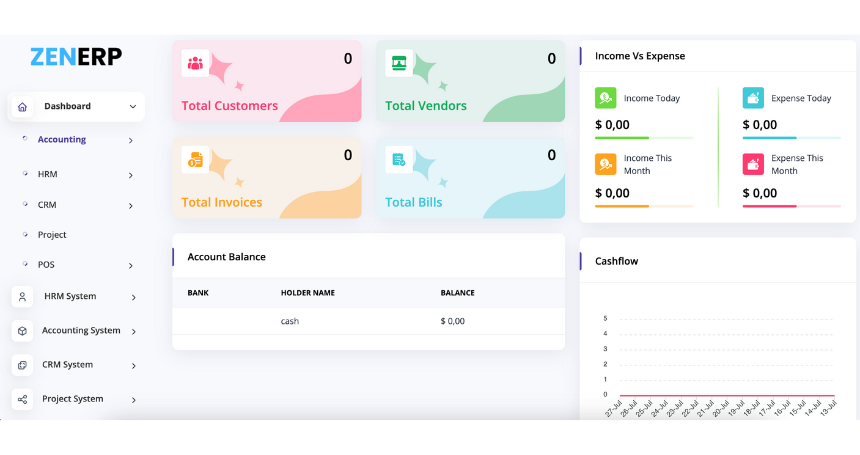The width and height of the screenshot is (860, 455).
Task: Click the red cashflow line in chart
Action: [727, 395]
